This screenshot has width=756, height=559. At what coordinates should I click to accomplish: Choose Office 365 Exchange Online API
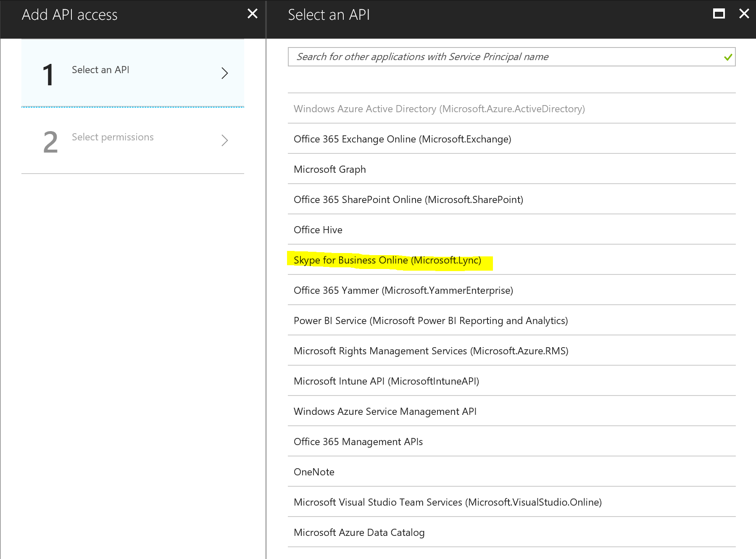(511, 139)
